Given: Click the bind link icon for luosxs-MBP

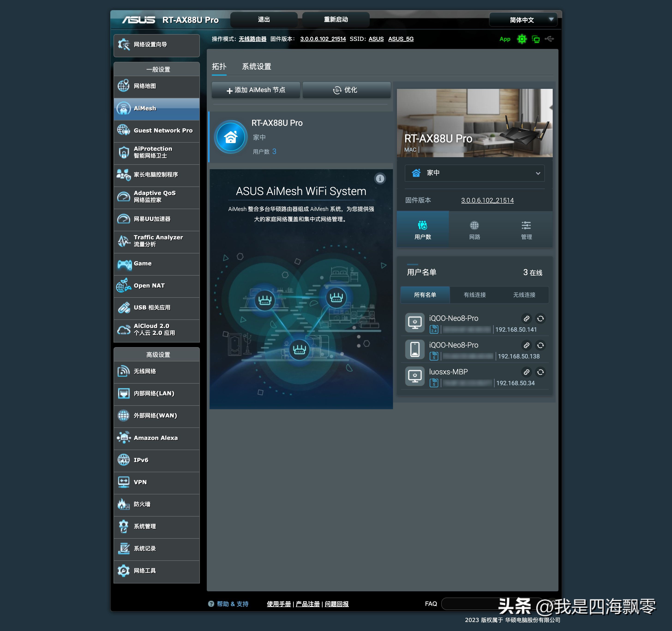Looking at the screenshot, I should click(526, 372).
